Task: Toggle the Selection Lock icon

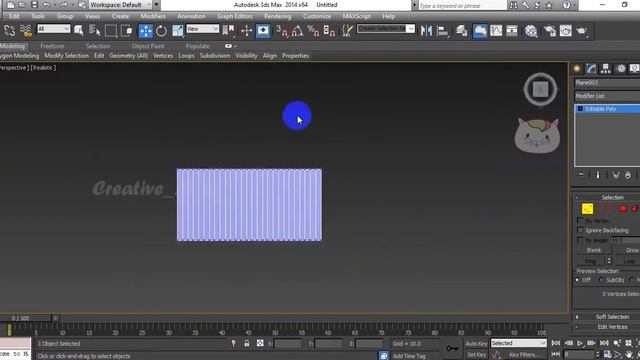Action: 247,344
